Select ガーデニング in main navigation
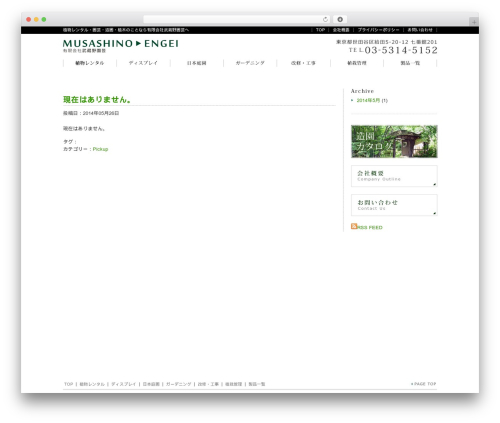The width and height of the screenshot is (500, 423). pyautogui.click(x=250, y=63)
